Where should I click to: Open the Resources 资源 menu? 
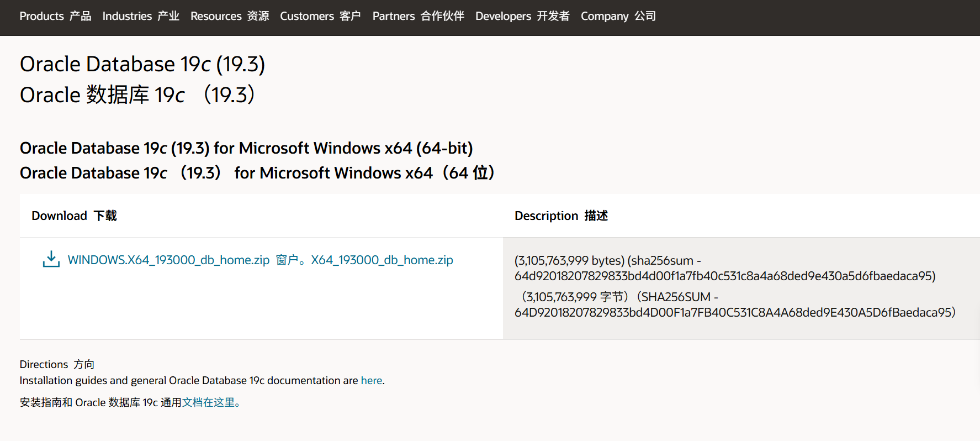coord(230,16)
